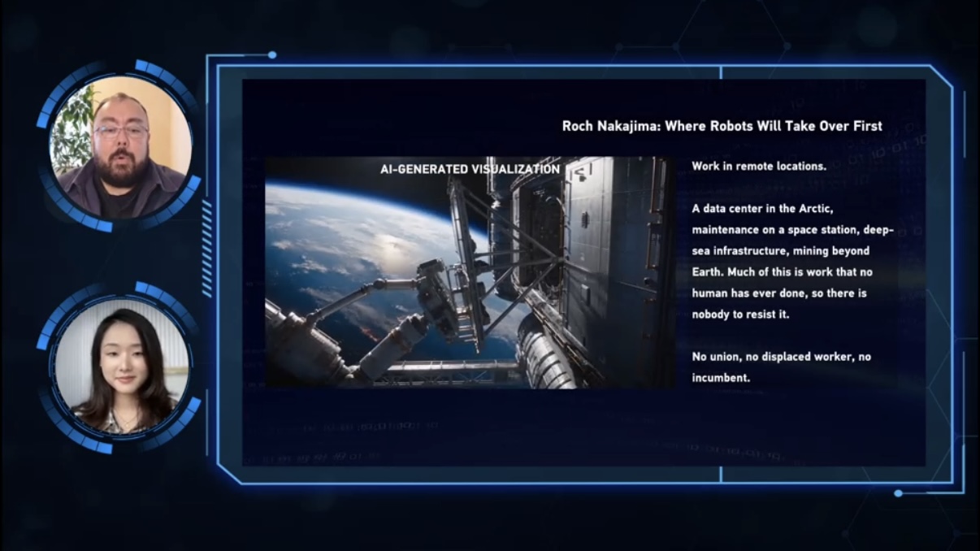Click the space station visualization image
The height and width of the screenshot is (551, 980).
pyautogui.click(x=470, y=272)
